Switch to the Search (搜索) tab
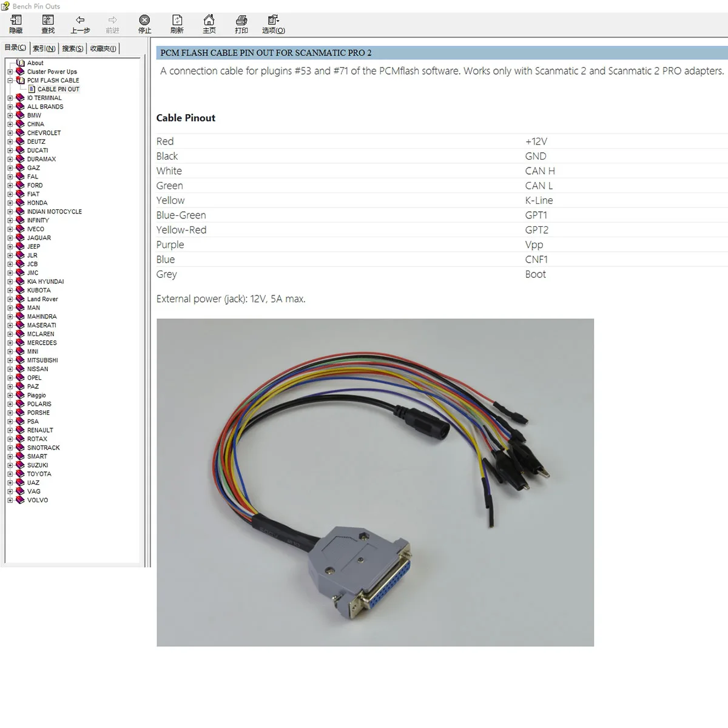This screenshot has height=728, width=728. [x=72, y=49]
